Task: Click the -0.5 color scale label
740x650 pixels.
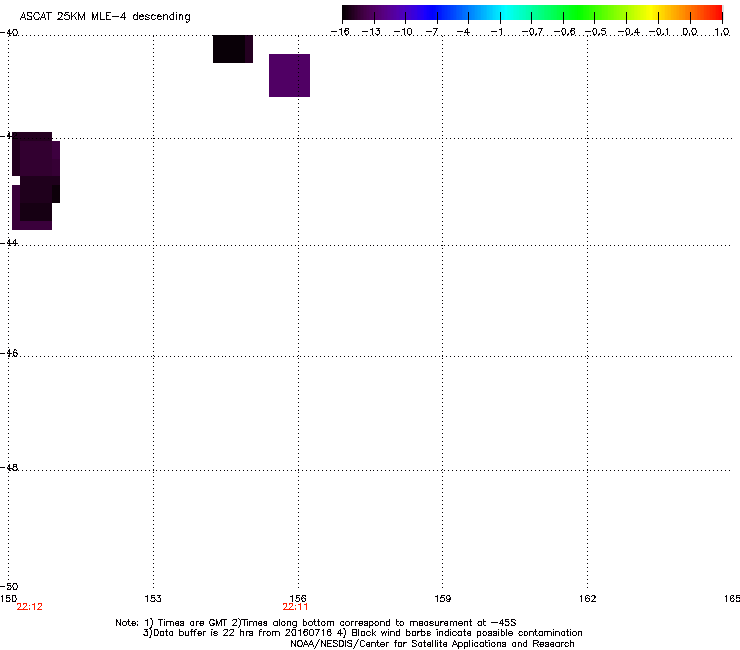Action: 596,32
